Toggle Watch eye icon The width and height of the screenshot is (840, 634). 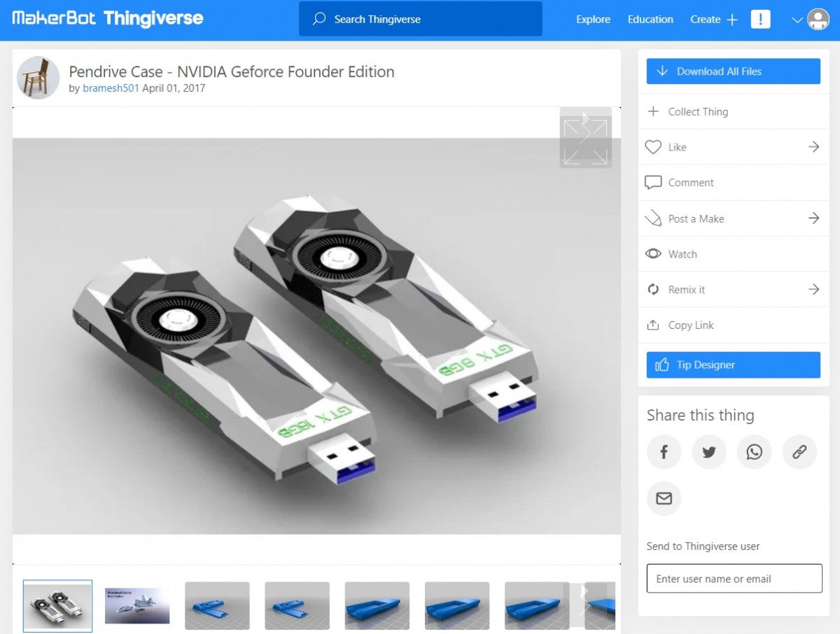click(653, 254)
